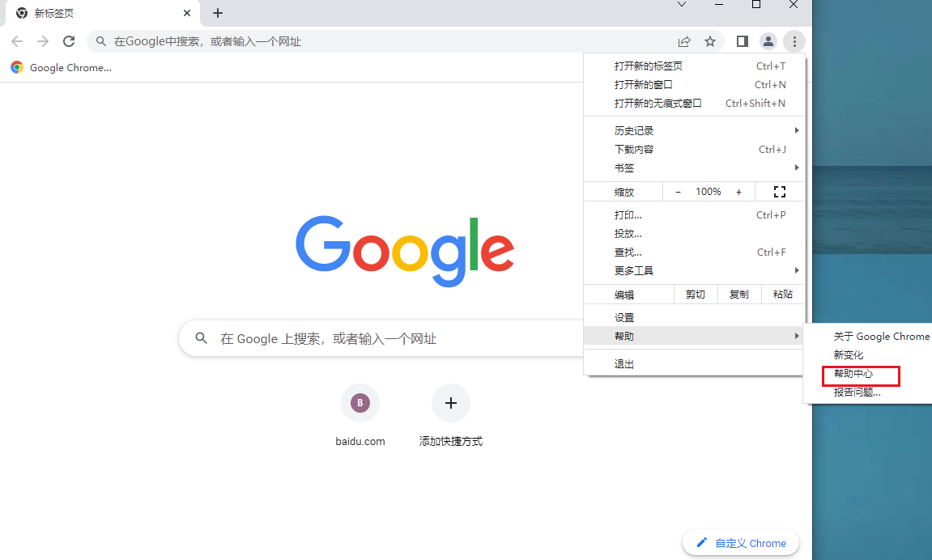Select 查找... menu item

coord(694,252)
